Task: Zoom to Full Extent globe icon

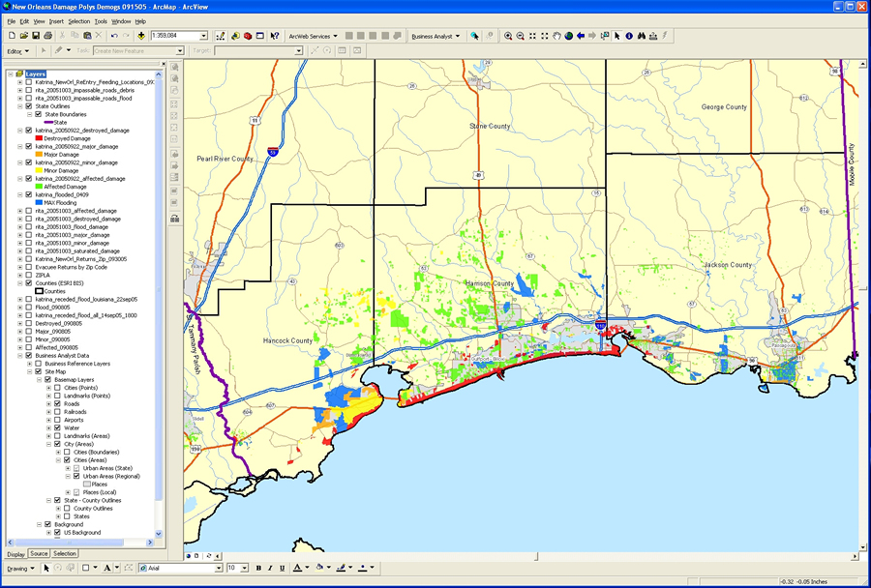Action: (569, 36)
